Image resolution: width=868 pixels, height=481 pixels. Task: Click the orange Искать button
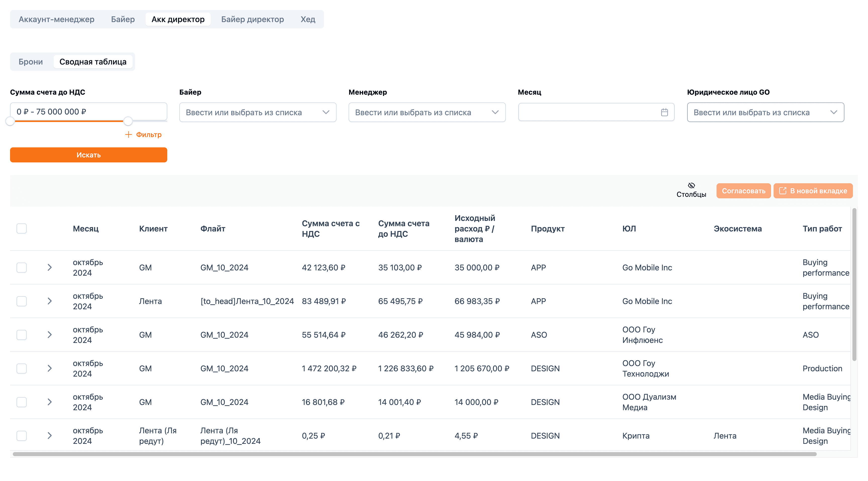[x=89, y=155]
